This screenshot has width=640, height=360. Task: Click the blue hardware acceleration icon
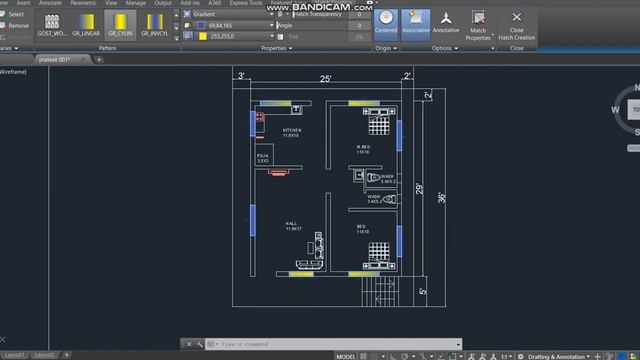[x=622, y=357]
